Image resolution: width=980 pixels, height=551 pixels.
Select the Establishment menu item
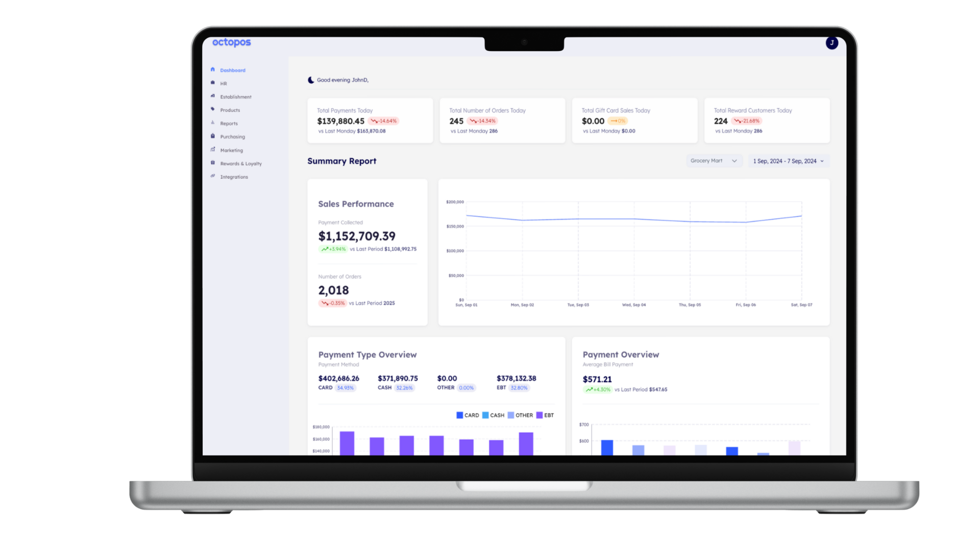coord(236,97)
